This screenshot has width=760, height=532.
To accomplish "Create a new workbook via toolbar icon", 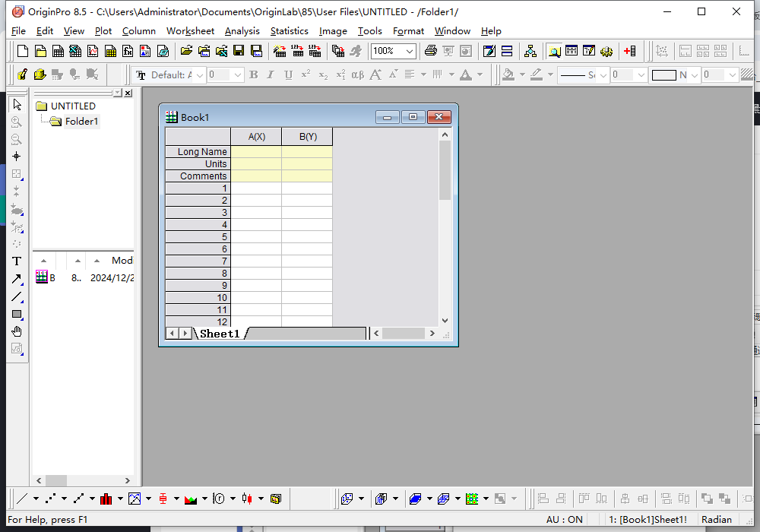I will 58,51.
